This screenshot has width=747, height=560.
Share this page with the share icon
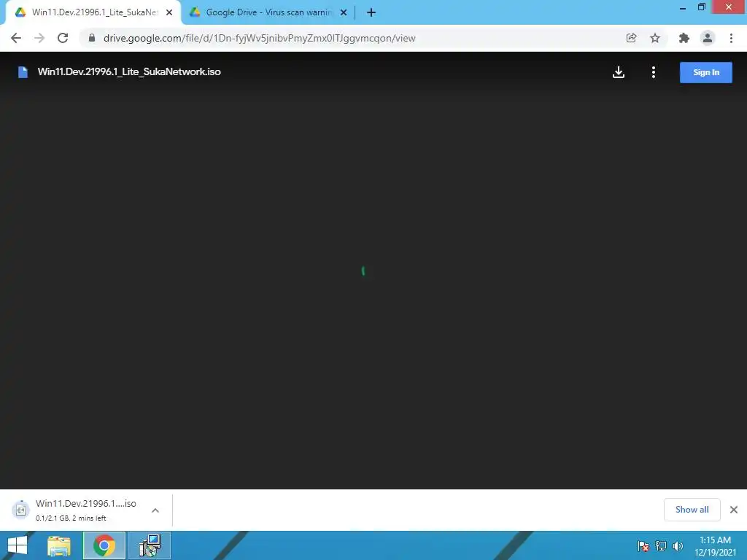pos(631,38)
